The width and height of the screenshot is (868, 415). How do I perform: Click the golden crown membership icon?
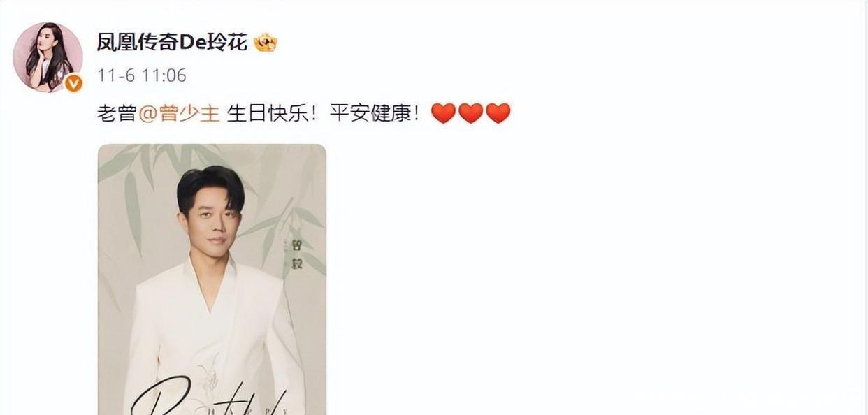pos(266,43)
